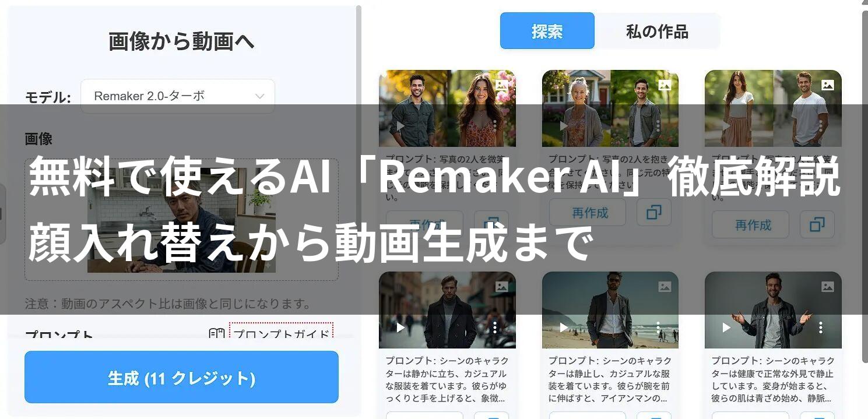Click 再作成 under the white t-shirt couple video
This screenshot has height=419, width=868.
[x=750, y=224]
